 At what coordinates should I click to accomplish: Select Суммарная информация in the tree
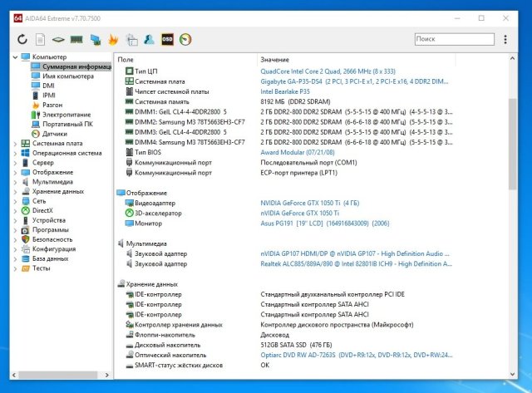(71, 66)
